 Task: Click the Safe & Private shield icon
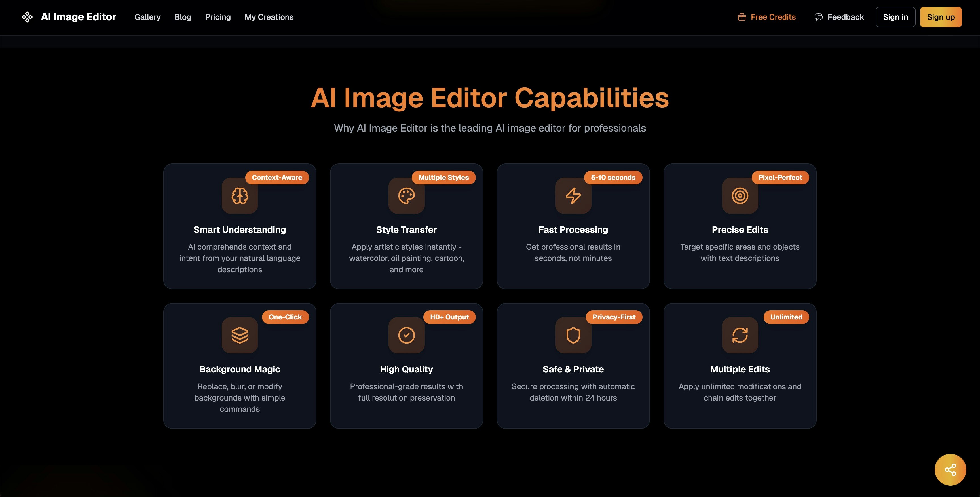click(x=573, y=335)
